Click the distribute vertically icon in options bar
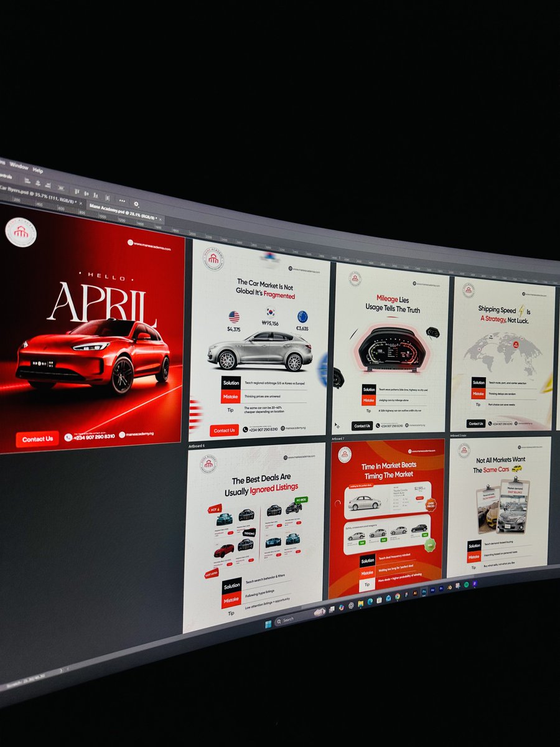560x747 pixels. click(108, 198)
